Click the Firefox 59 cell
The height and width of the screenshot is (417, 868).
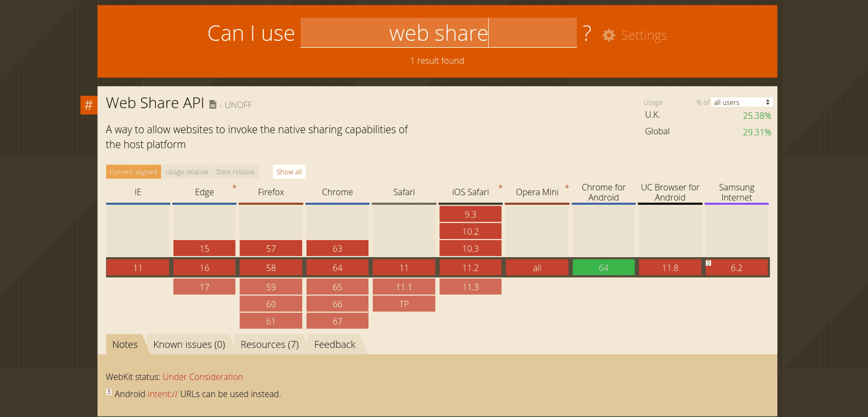271,287
